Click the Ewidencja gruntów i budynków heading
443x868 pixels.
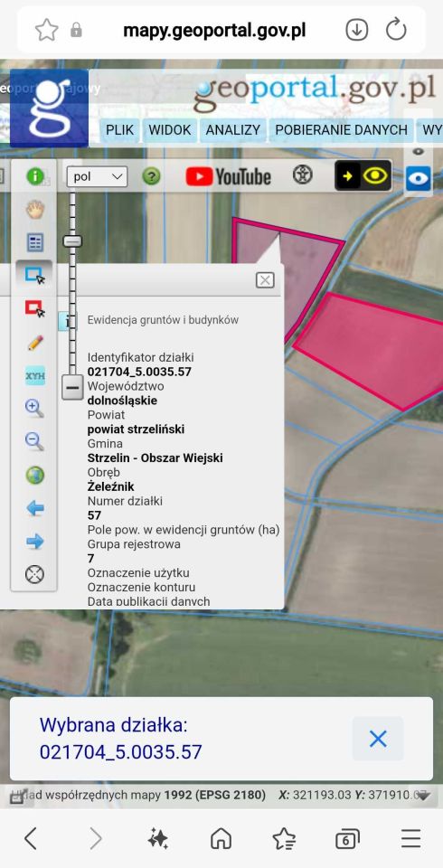pos(163,320)
